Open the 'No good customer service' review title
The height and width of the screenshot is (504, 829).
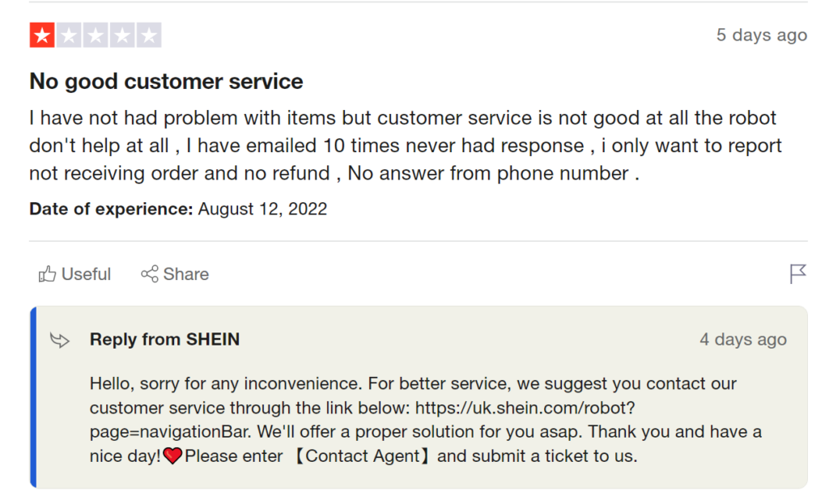[x=166, y=82]
